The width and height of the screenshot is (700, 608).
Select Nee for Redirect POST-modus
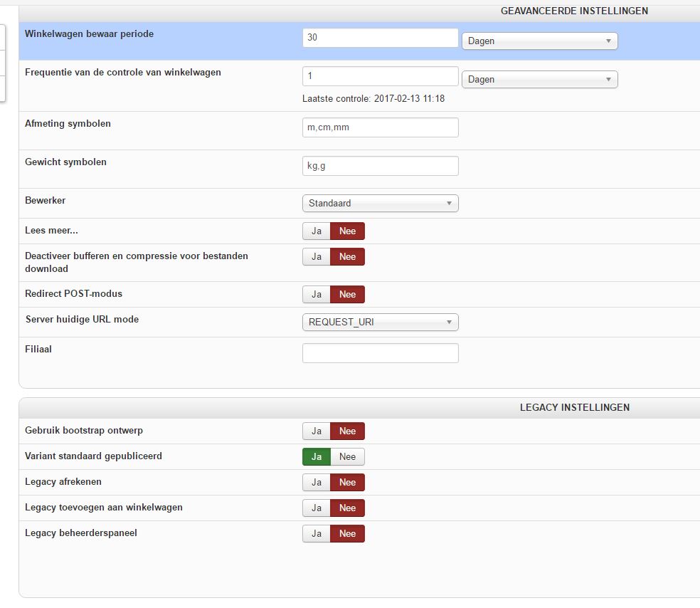click(x=347, y=295)
